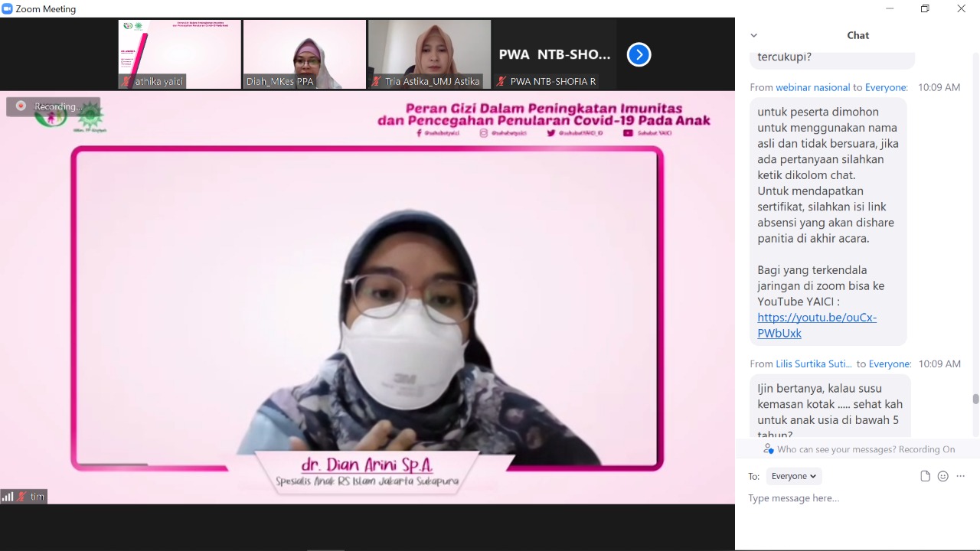Open the chat more options ellipsis

click(960, 476)
